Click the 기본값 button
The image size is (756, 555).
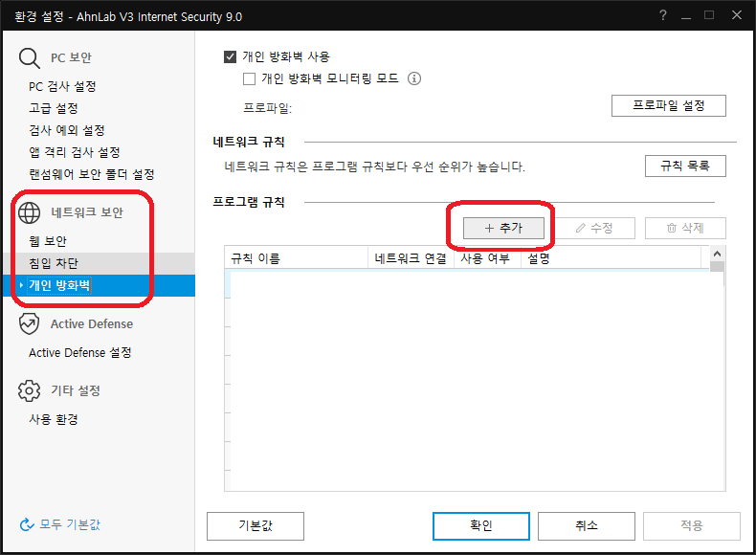tap(256, 525)
